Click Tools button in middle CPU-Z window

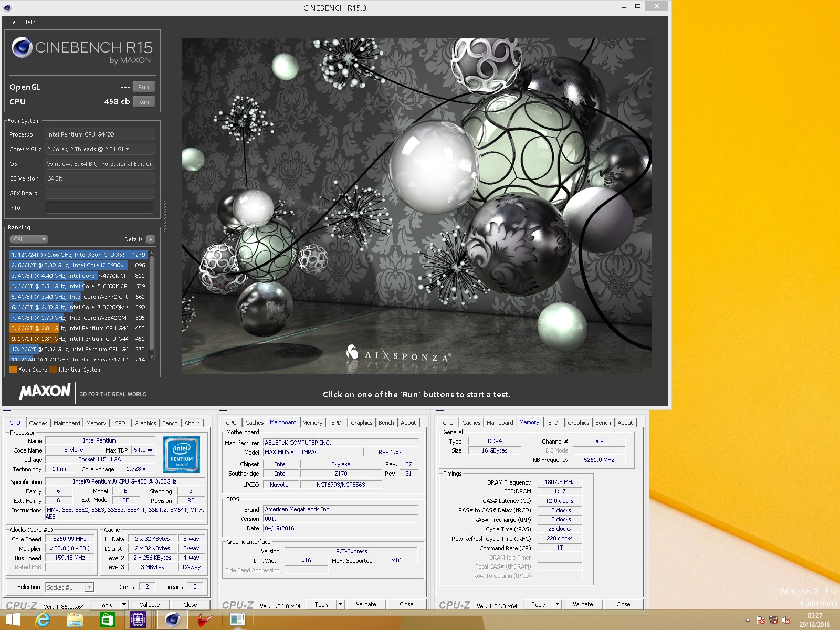321,604
